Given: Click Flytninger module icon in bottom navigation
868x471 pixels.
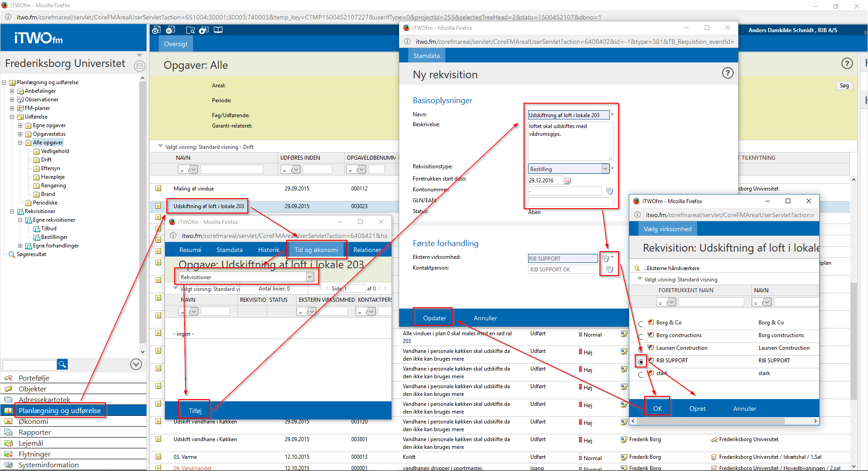Looking at the screenshot, I should click(x=8, y=454).
